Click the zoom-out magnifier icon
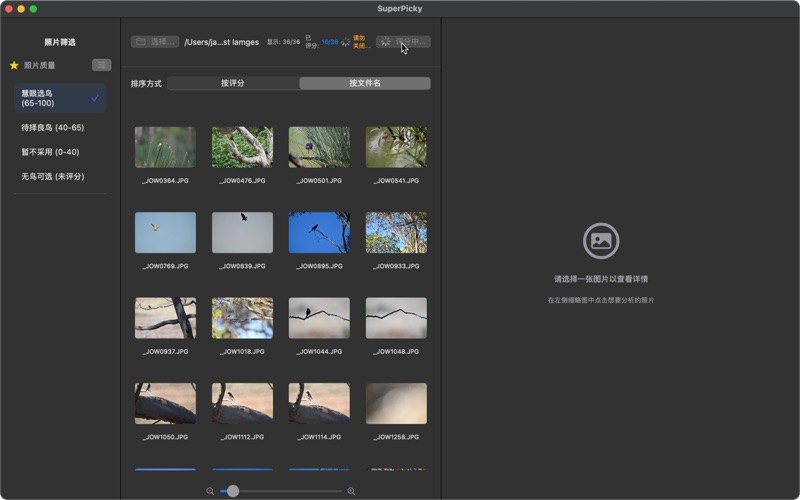The image size is (800, 500). [x=210, y=491]
